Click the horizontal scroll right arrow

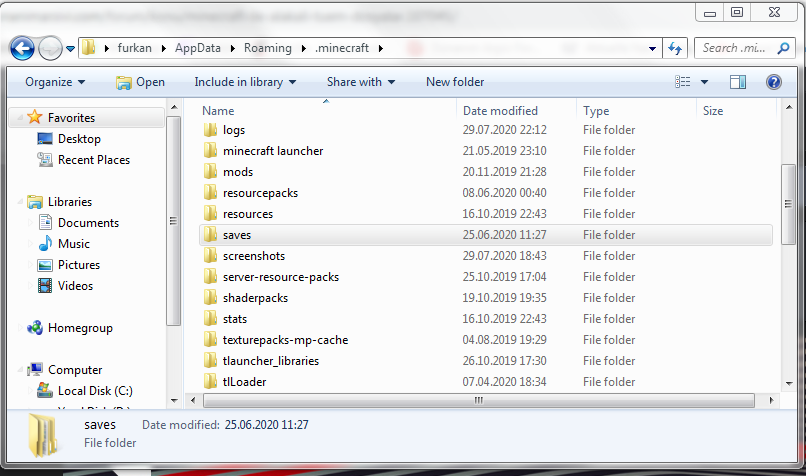click(771, 400)
